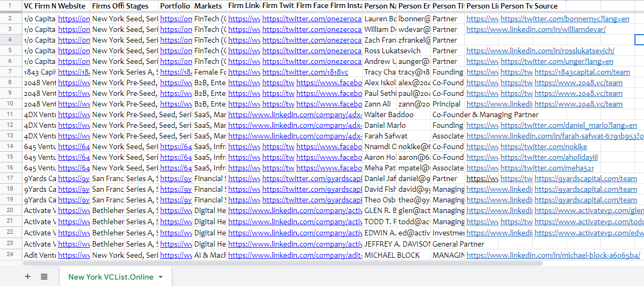Select the Daniel Marlo name cell

pyautogui.click(x=397, y=125)
